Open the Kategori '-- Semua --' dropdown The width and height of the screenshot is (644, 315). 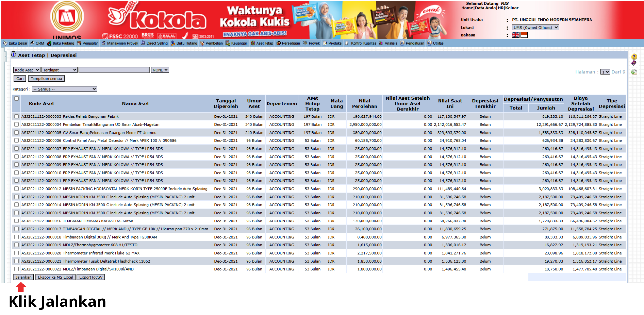[65, 89]
